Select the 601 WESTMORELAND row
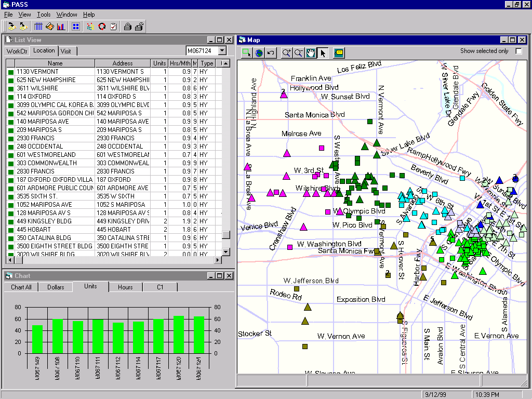This screenshot has height=399, width=532. pos(114,155)
